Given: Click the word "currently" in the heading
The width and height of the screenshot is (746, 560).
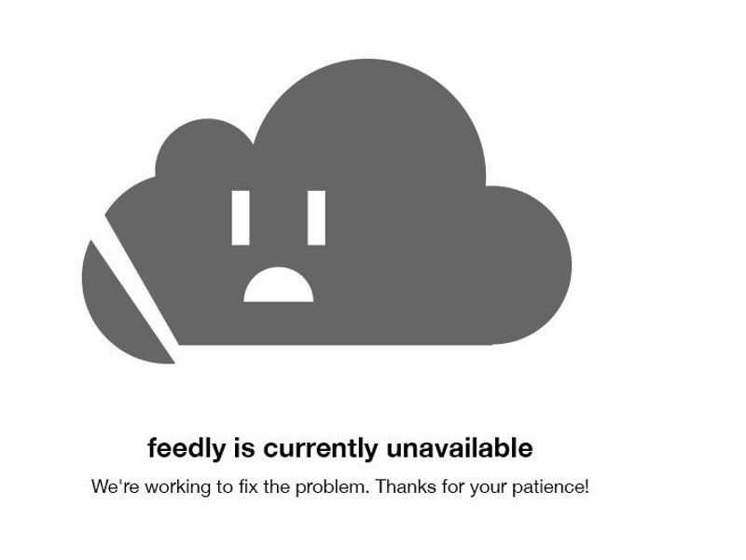Looking at the screenshot, I should pos(320,448).
